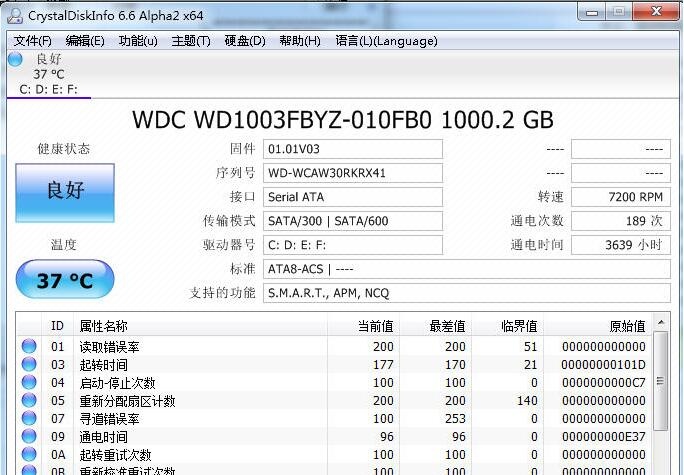Open the 语言(L)(Language) menu
The height and width of the screenshot is (475, 684).
tap(386, 41)
